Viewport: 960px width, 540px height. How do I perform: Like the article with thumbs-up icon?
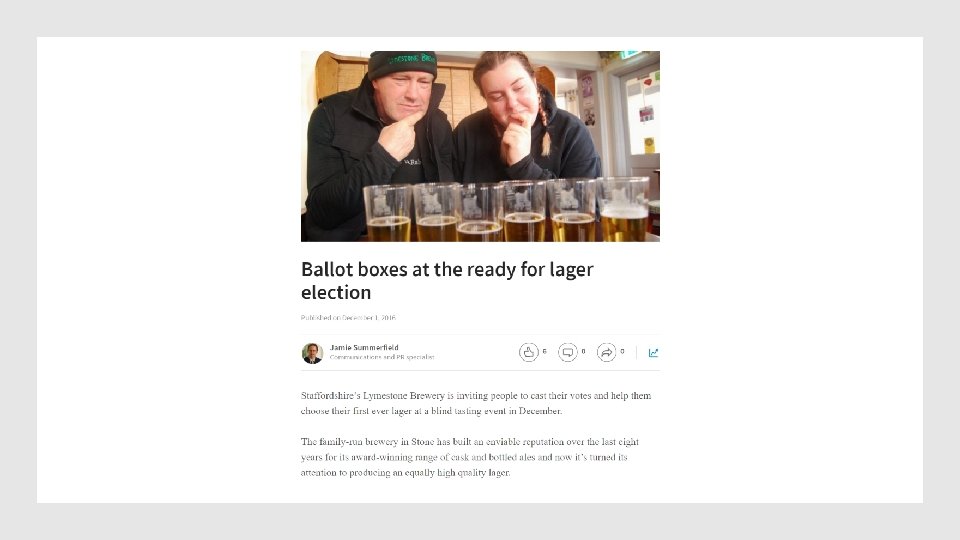[528, 352]
